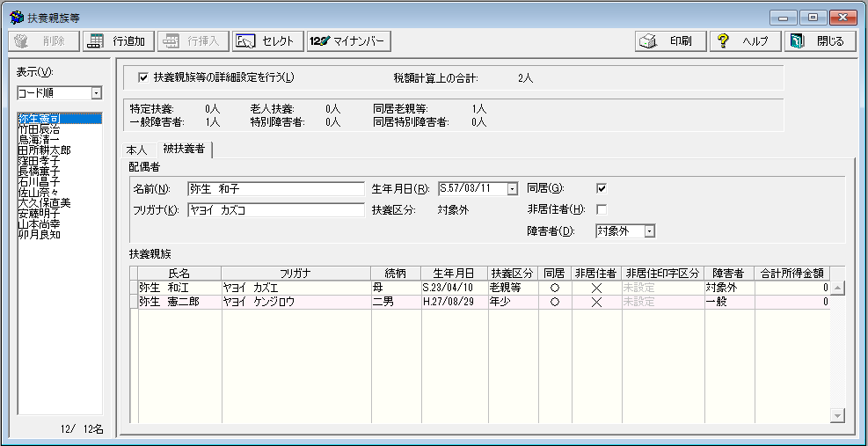Switch to the 本人 tab
The height and width of the screenshot is (446, 868).
point(136,150)
